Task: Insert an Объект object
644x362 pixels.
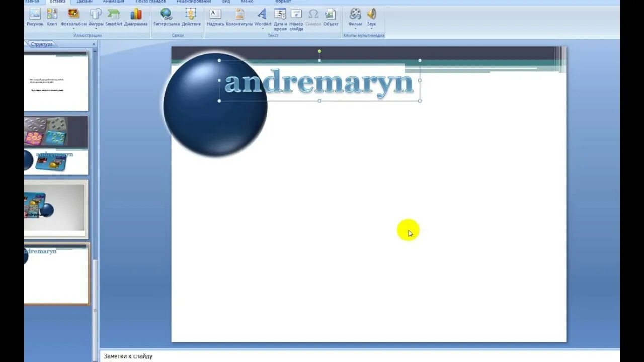Action: pyautogui.click(x=331, y=18)
